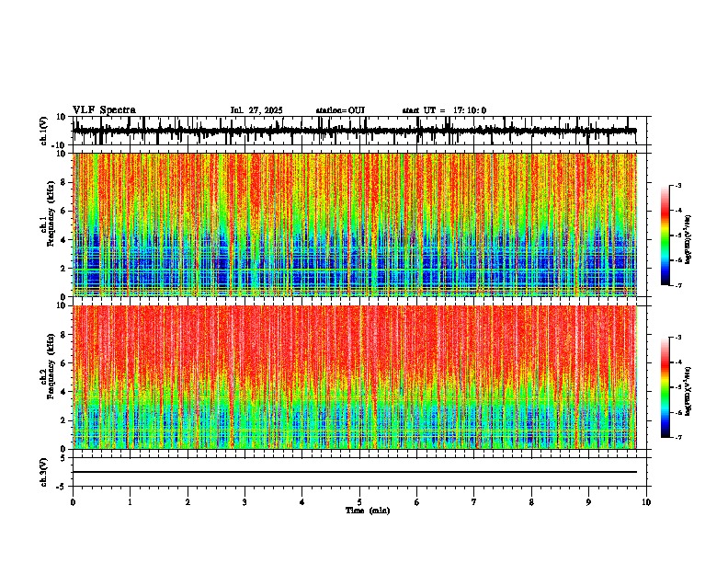Click the "ch.3(V)" axis label

click(x=44, y=472)
